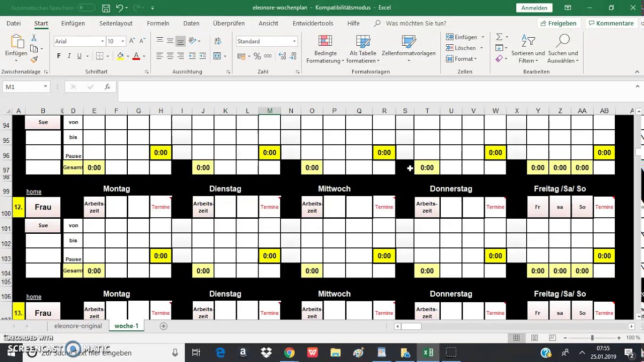
Task: Click the wrap text icon
Action: (x=217, y=41)
